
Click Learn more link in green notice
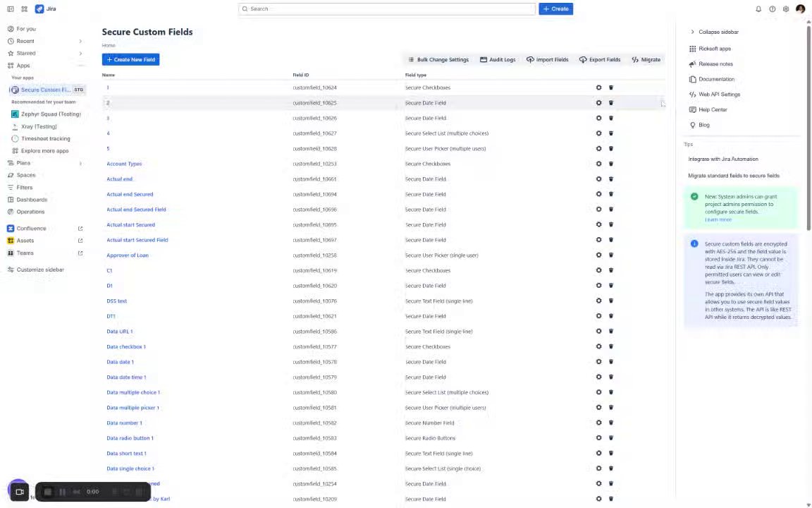click(718, 220)
